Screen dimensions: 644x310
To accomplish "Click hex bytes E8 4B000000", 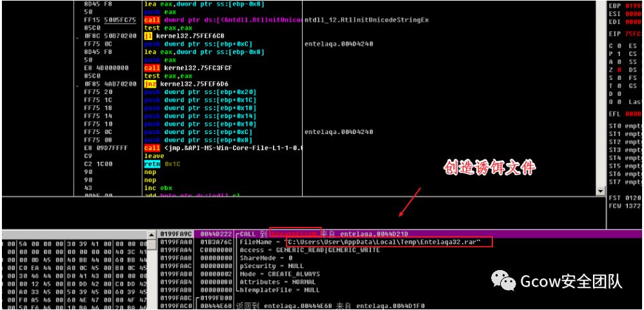I will click(x=106, y=68).
